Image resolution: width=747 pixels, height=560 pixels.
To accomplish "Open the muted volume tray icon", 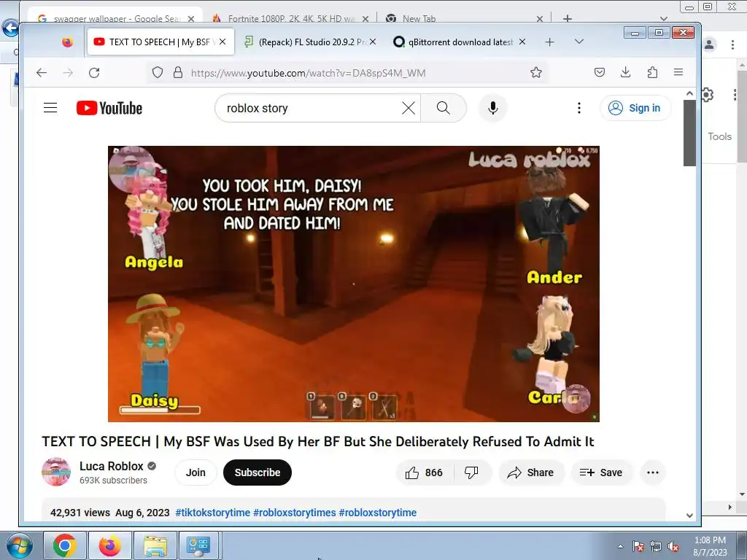I will 673,546.
